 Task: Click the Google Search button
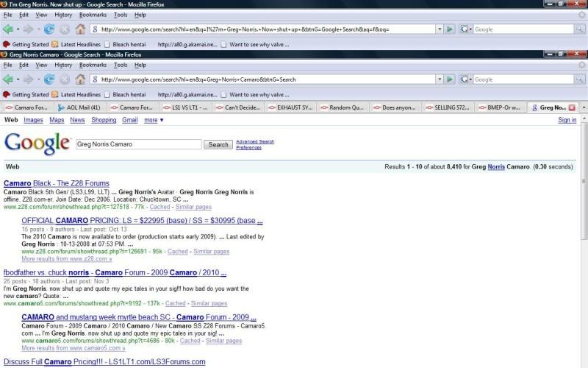(218, 144)
